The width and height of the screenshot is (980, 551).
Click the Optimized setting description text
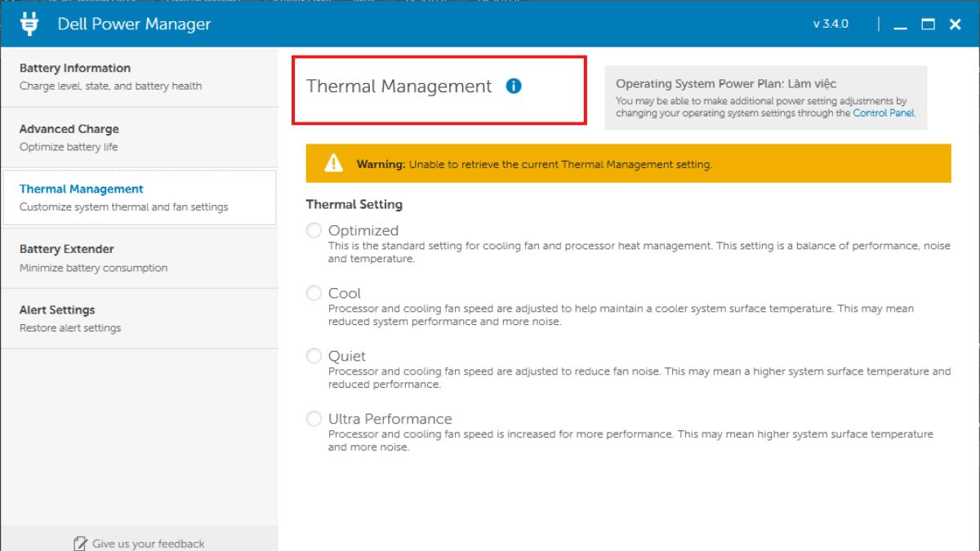(x=639, y=252)
